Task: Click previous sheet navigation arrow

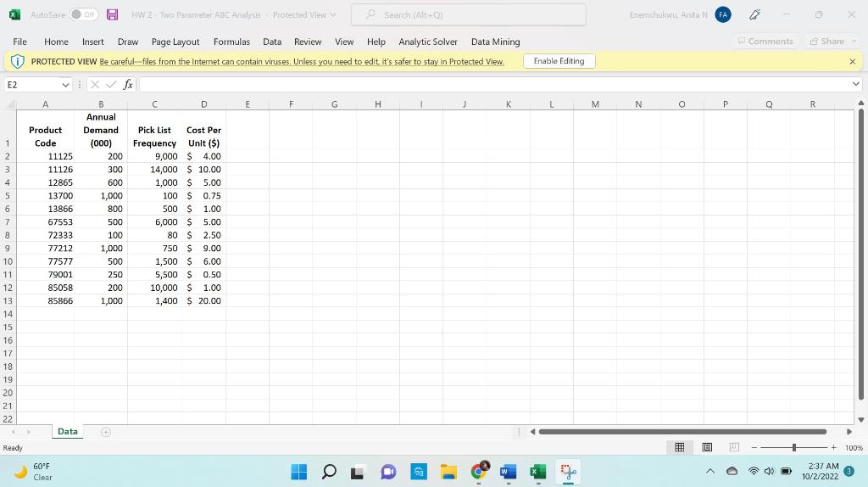Action: point(13,432)
